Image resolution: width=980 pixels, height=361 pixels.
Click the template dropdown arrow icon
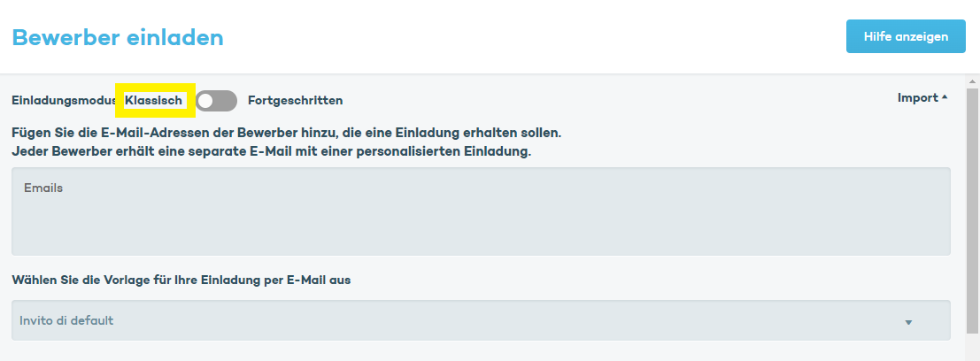pyautogui.click(x=908, y=322)
